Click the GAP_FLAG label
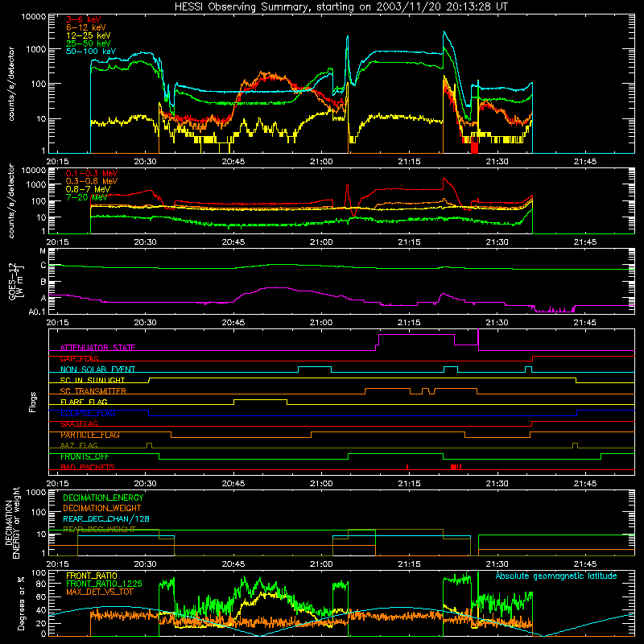 coord(80,358)
